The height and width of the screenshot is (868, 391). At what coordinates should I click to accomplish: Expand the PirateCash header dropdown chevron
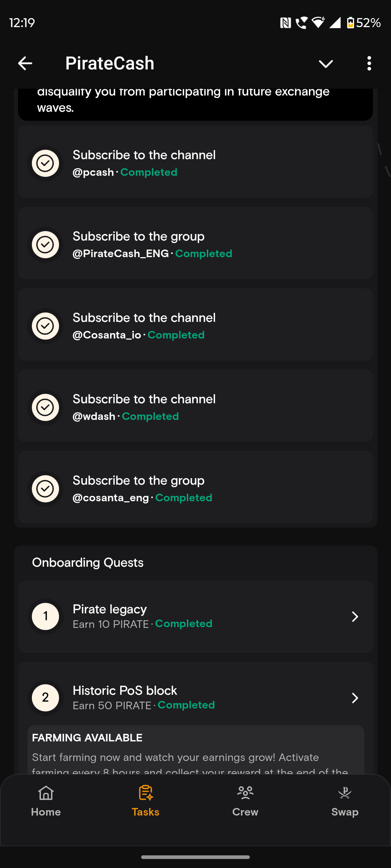325,64
